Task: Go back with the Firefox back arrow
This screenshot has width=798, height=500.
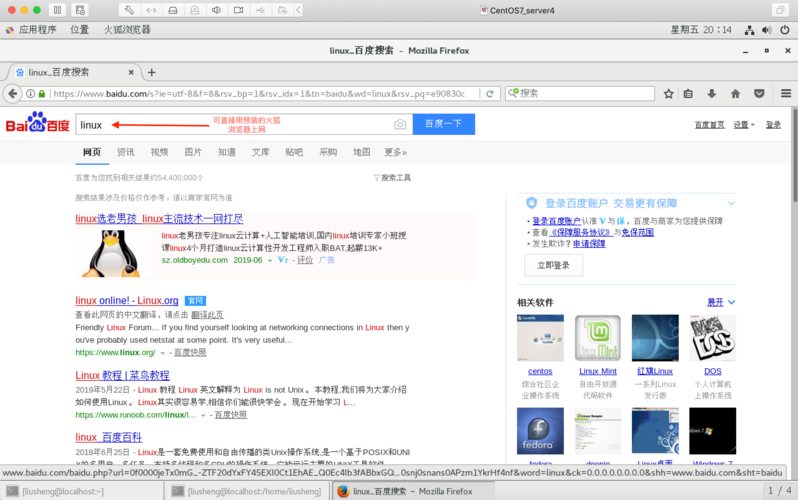Action: (13, 94)
